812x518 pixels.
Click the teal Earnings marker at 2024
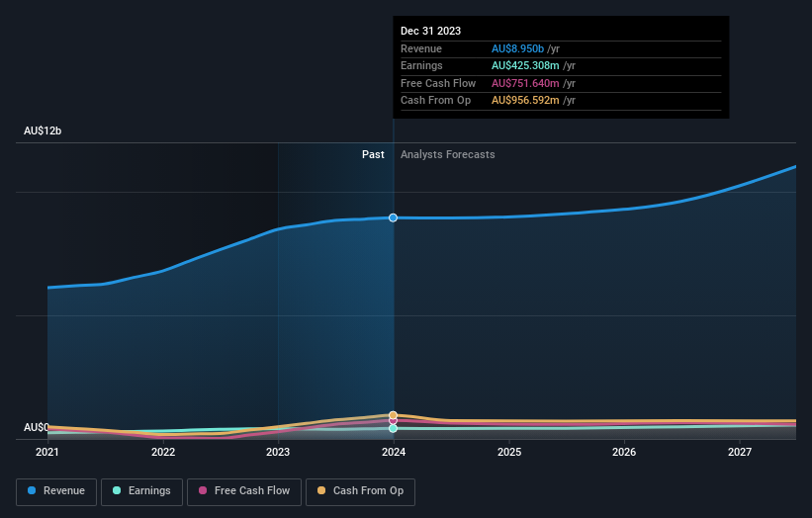point(393,428)
